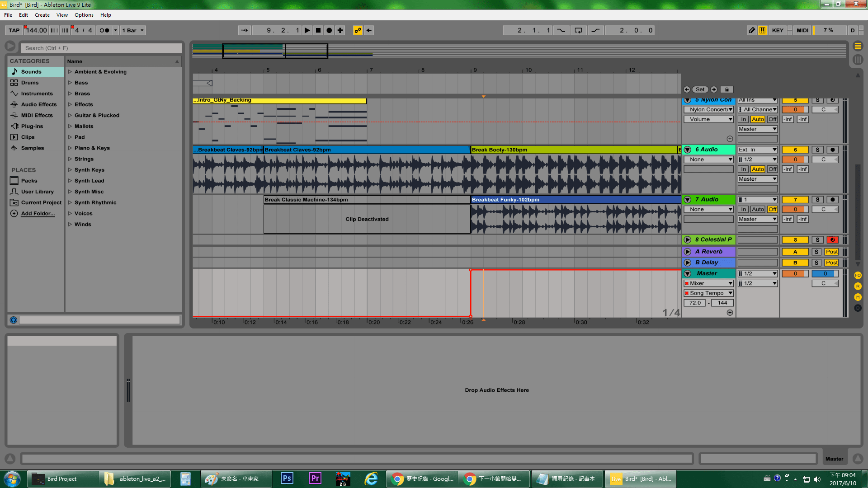Open 6 Audio input type Ext. In dropdown
Screen dimensions: 868x488
click(757, 150)
